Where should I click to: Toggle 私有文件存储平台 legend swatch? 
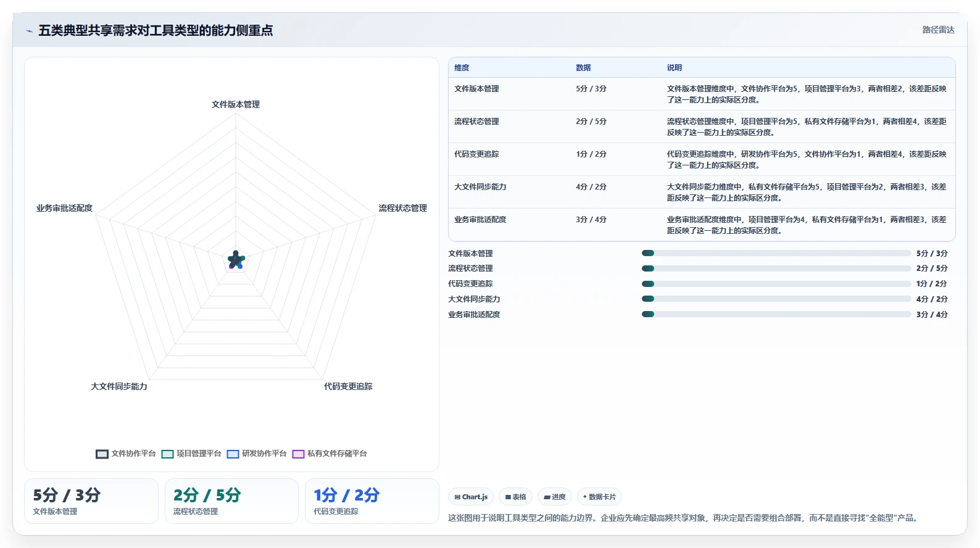coord(298,454)
